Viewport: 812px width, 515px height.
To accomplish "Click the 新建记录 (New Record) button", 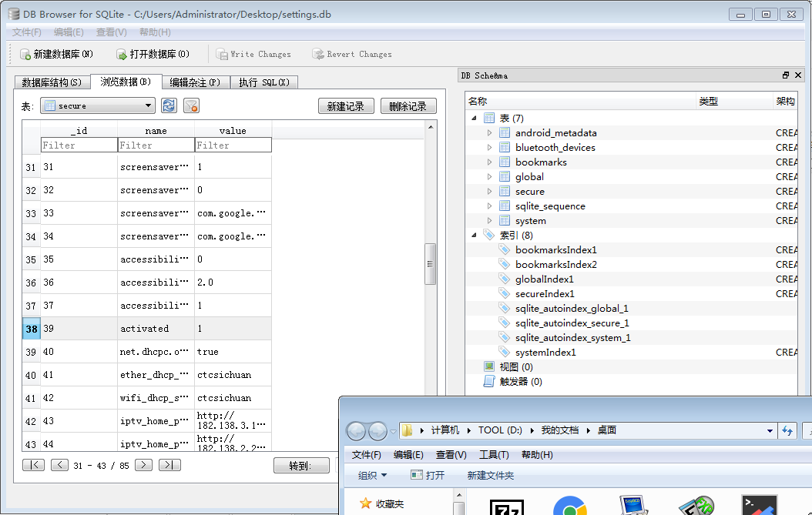I will point(346,106).
